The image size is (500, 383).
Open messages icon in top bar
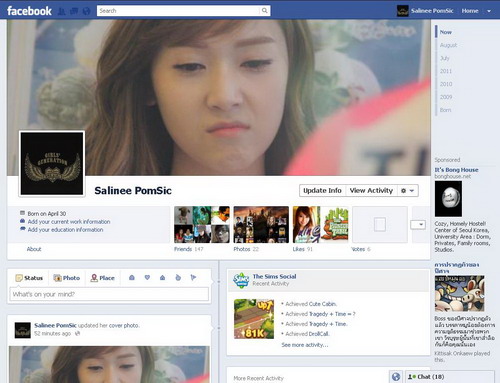click(x=74, y=11)
